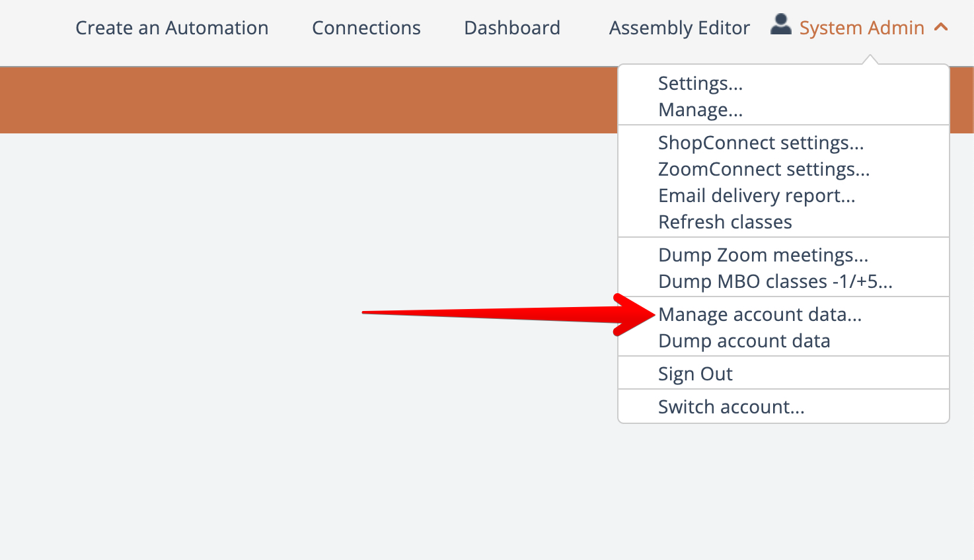Choose Switch account... option

click(731, 407)
